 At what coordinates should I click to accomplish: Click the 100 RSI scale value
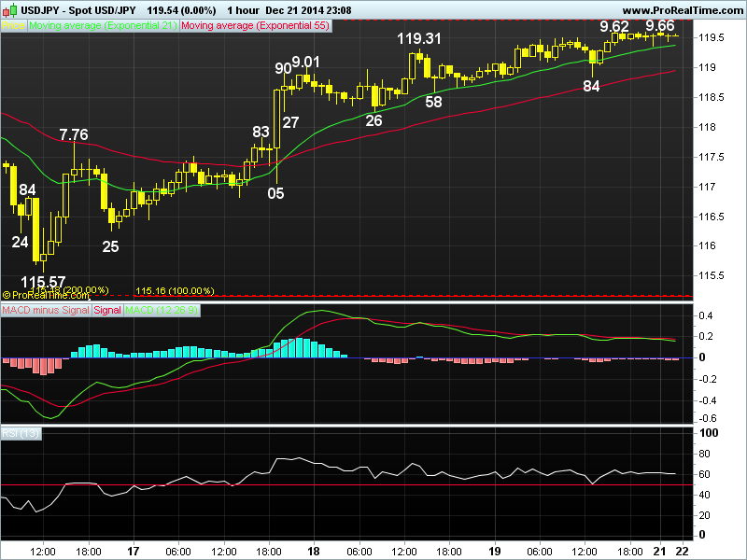pos(709,433)
